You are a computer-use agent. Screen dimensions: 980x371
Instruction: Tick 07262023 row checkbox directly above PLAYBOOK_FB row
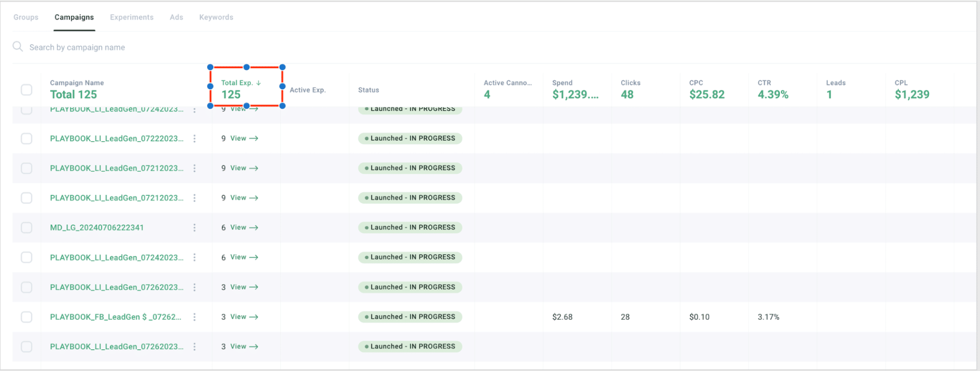tap(27, 288)
